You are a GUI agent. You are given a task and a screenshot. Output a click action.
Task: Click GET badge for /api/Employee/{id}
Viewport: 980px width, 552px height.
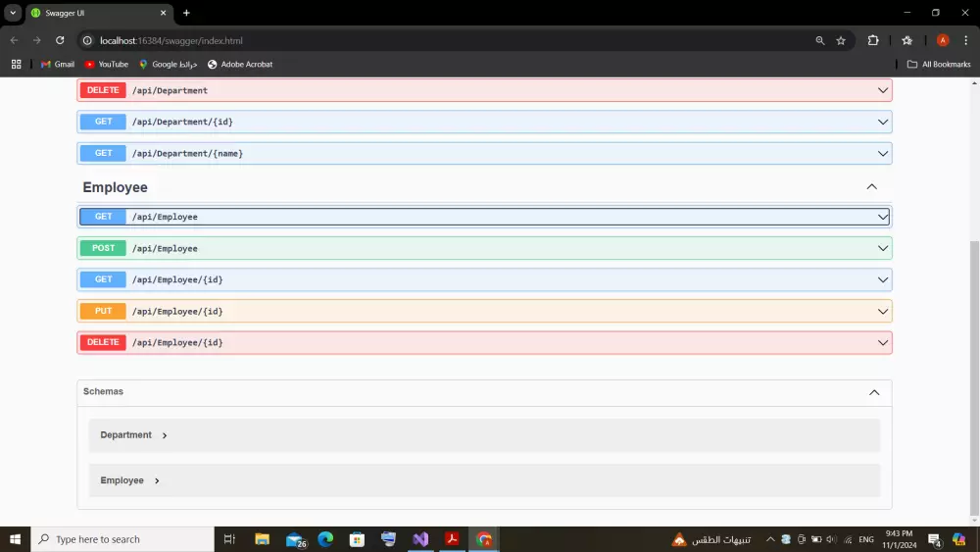[x=103, y=279]
